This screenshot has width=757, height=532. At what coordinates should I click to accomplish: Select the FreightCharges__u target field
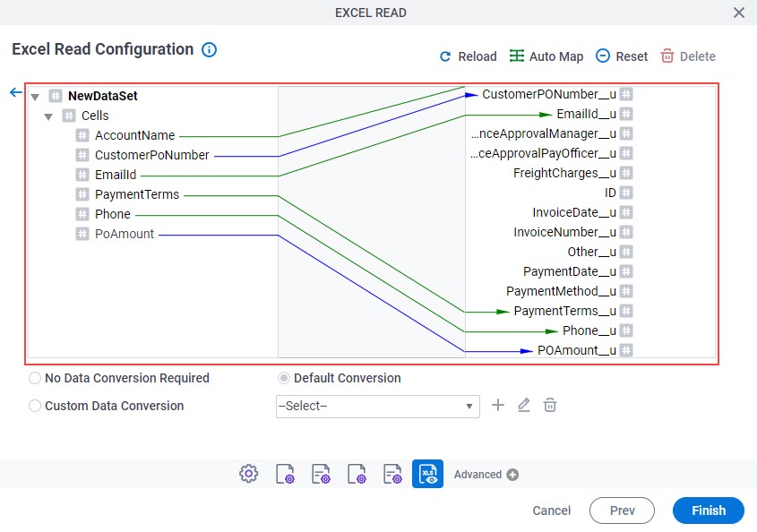point(564,173)
